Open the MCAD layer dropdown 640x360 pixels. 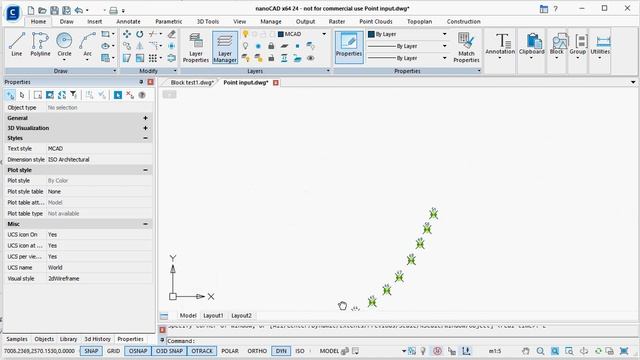[324, 34]
